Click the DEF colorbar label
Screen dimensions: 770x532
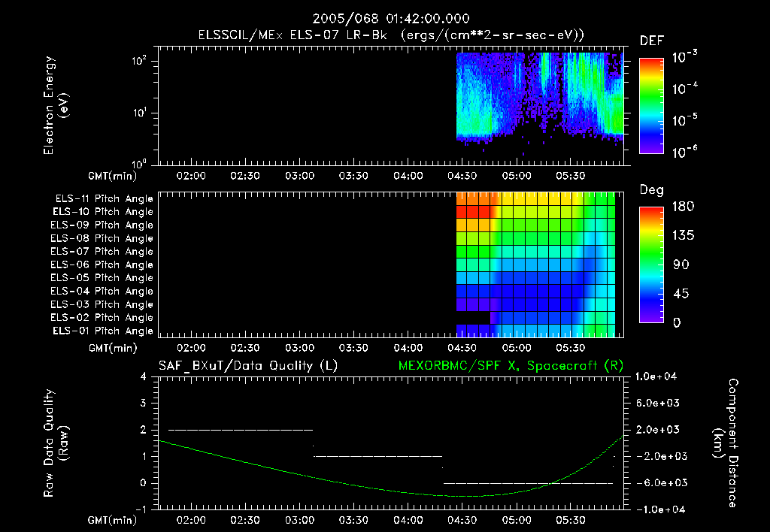tap(652, 41)
